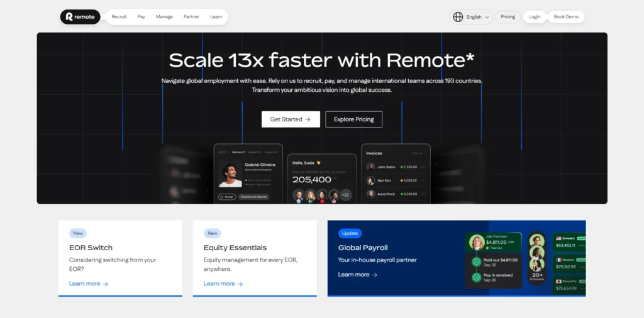
Task: Click the Explore Pricing button
Action: (353, 119)
